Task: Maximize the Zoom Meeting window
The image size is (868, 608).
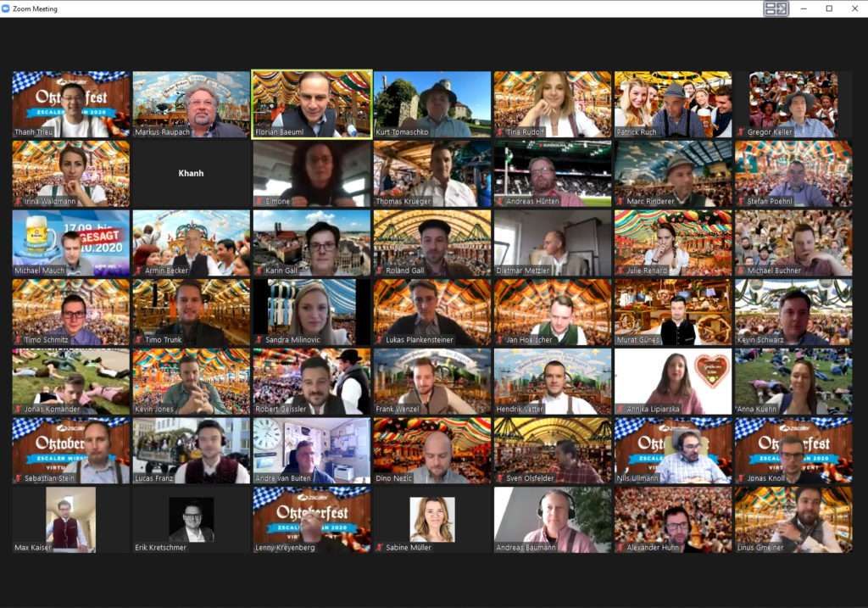Action: click(x=829, y=8)
